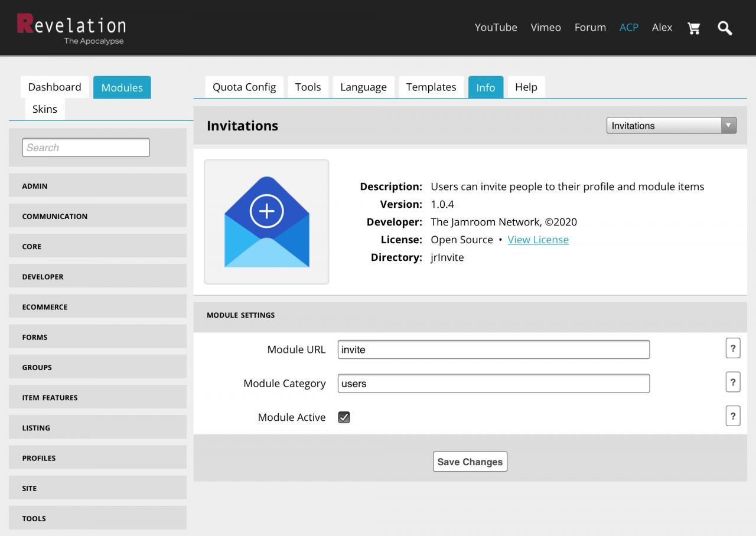The image size is (756, 536).
Task: Switch to the Quota Config tab
Action: pyautogui.click(x=244, y=87)
